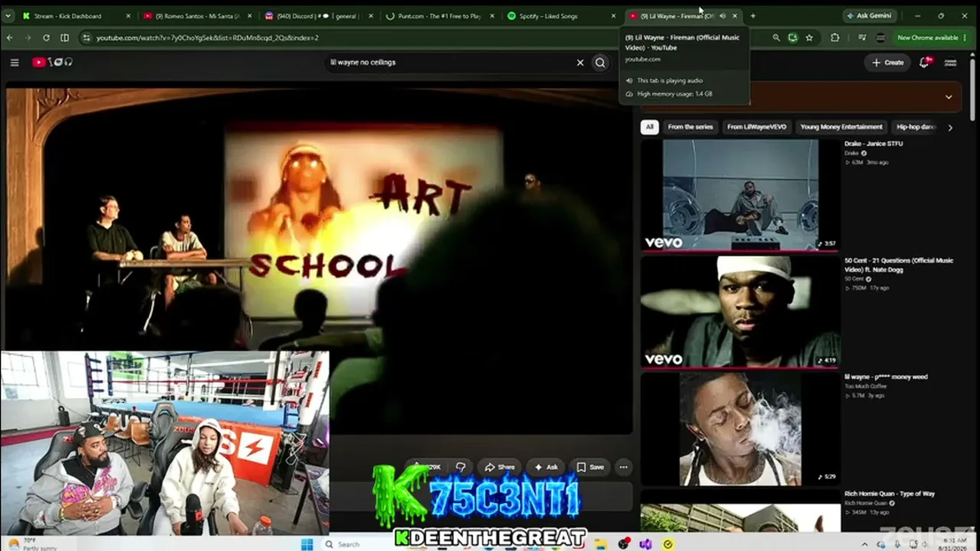Go back to the previous page
Viewport: 980px width, 551px height.
click(x=10, y=37)
